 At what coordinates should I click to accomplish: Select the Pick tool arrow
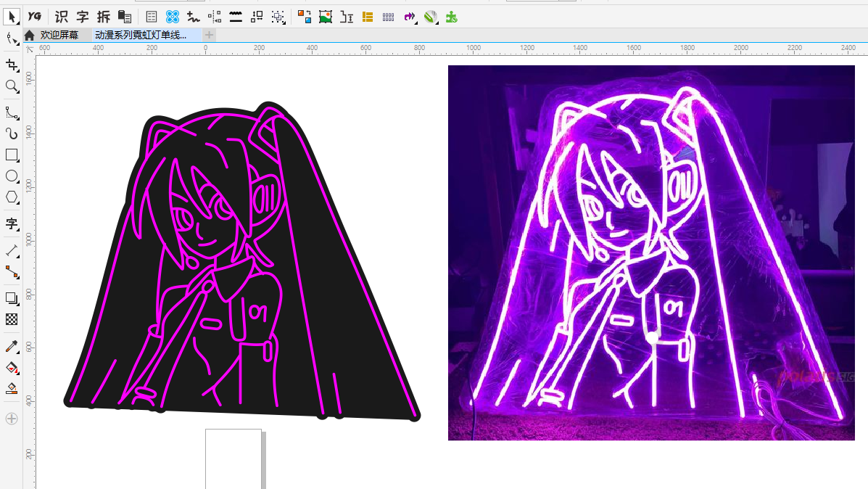tap(11, 17)
